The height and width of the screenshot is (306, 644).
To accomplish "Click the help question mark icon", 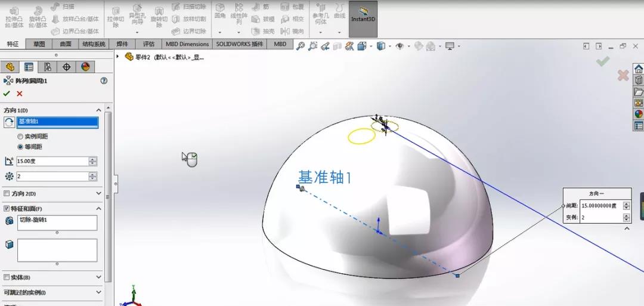I will [104, 81].
